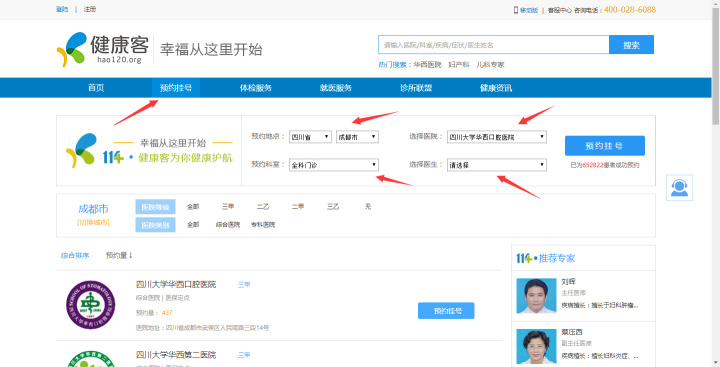Expand the 预约科室 全科门诊 dropdown
Image resolution: width=720 pixels, height=367 pixels.
[334, 165]
